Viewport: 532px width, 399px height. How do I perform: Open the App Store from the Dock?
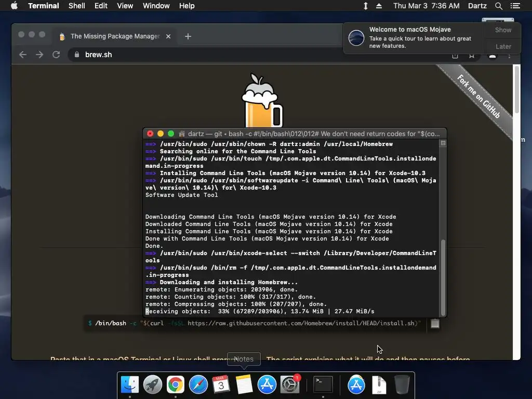(x=267, y=385)
